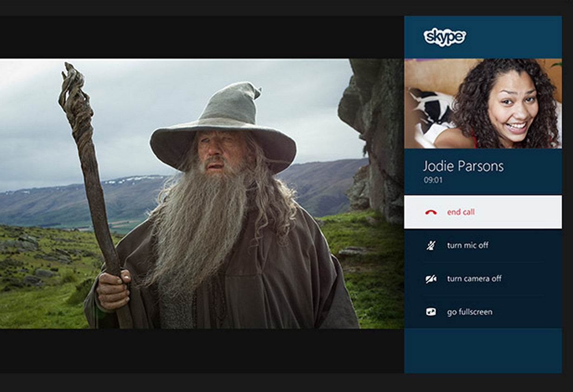Click the Skype logo
This screenshot has width=573, height=392.
tap(444, 37)
